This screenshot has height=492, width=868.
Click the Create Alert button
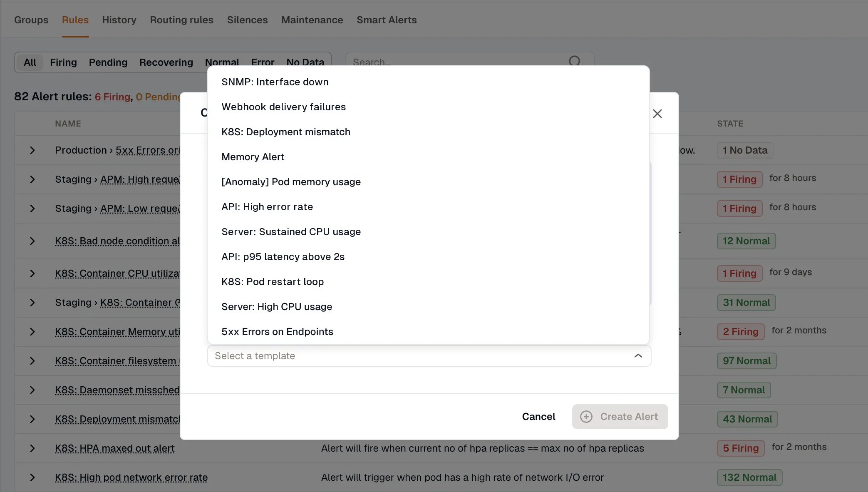tap(620, 417)
